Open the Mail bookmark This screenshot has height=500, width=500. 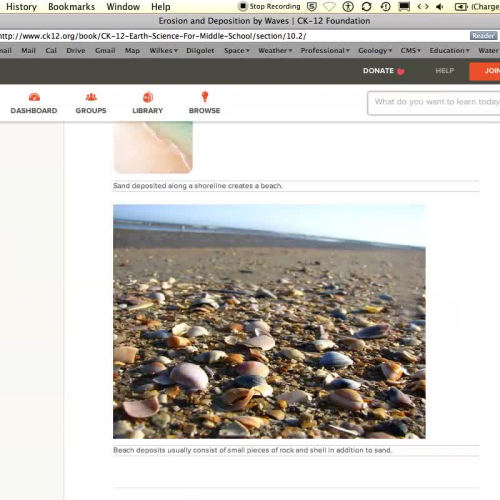coord(28,51)
